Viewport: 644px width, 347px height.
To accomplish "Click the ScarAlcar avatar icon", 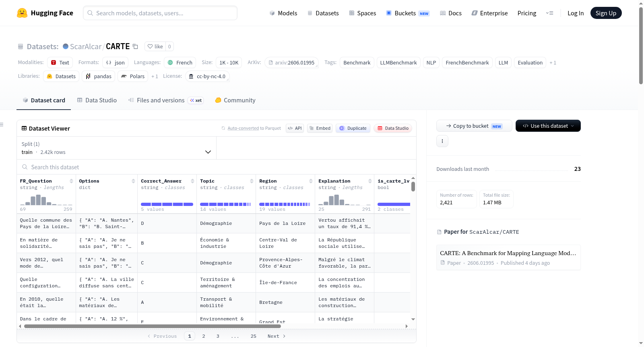I will pos(66,46).
